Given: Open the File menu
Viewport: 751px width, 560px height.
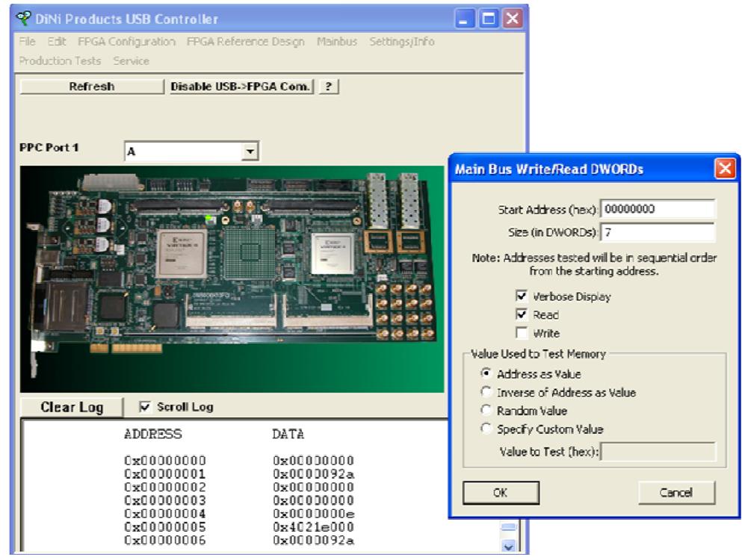Looking at the screenshot, I should (28, 42).
